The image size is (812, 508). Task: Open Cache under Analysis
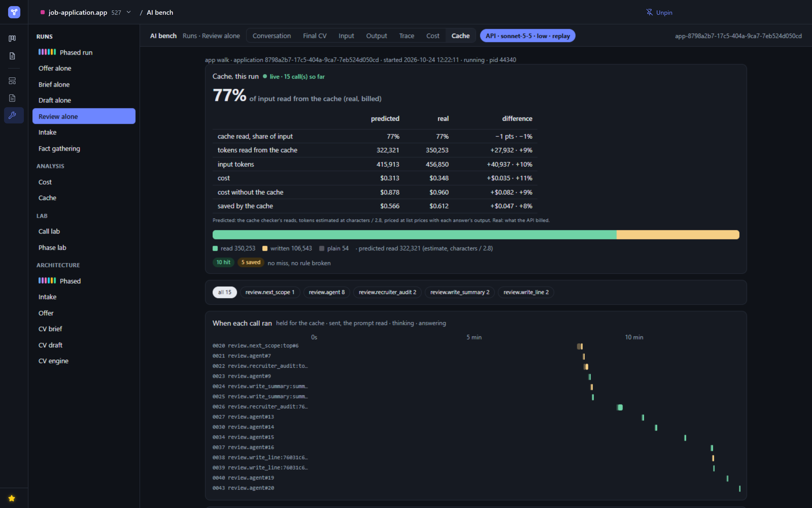84,198
